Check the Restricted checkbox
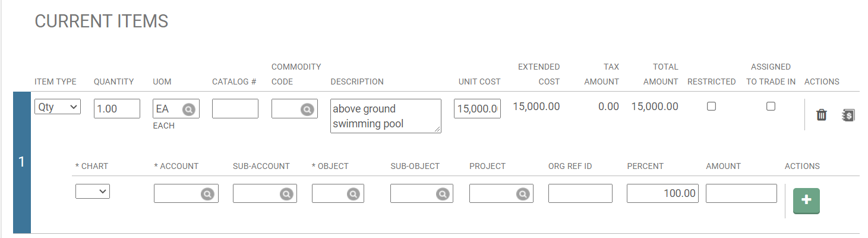 (711, 107)
